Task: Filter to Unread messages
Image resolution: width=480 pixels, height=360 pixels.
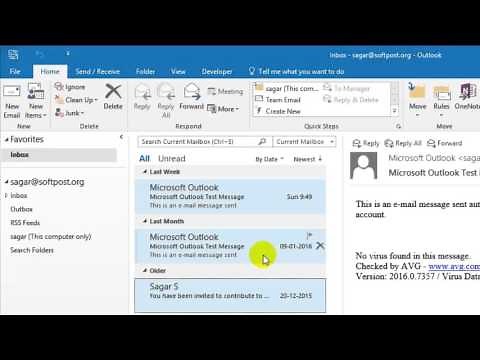Action: [x=172, y=158]
